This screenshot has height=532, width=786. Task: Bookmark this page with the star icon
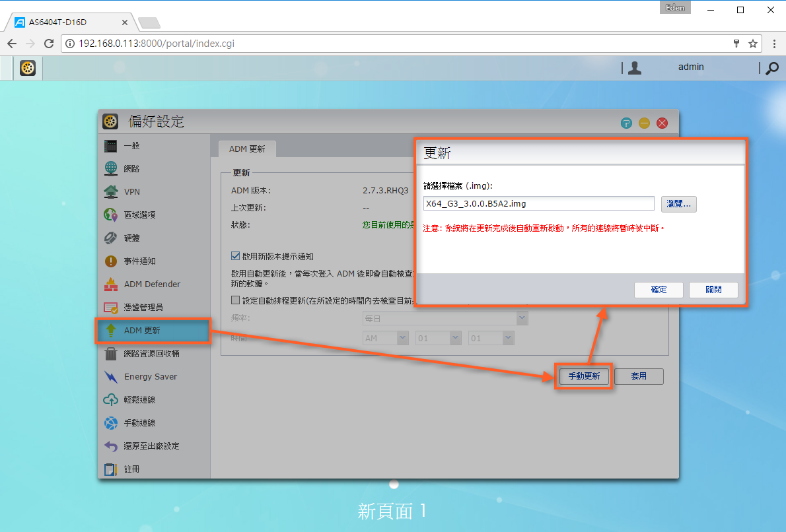(x=752, y=44)
